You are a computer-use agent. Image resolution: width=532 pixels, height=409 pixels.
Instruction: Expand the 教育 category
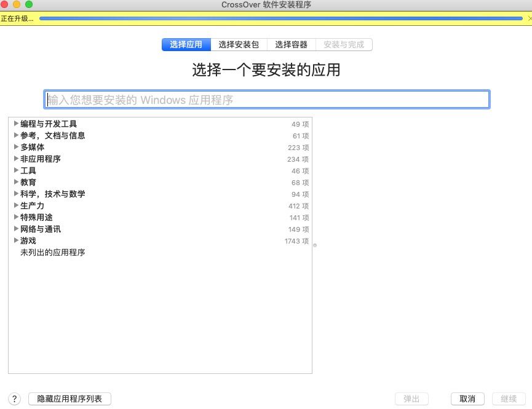click(x=16, y=182)
